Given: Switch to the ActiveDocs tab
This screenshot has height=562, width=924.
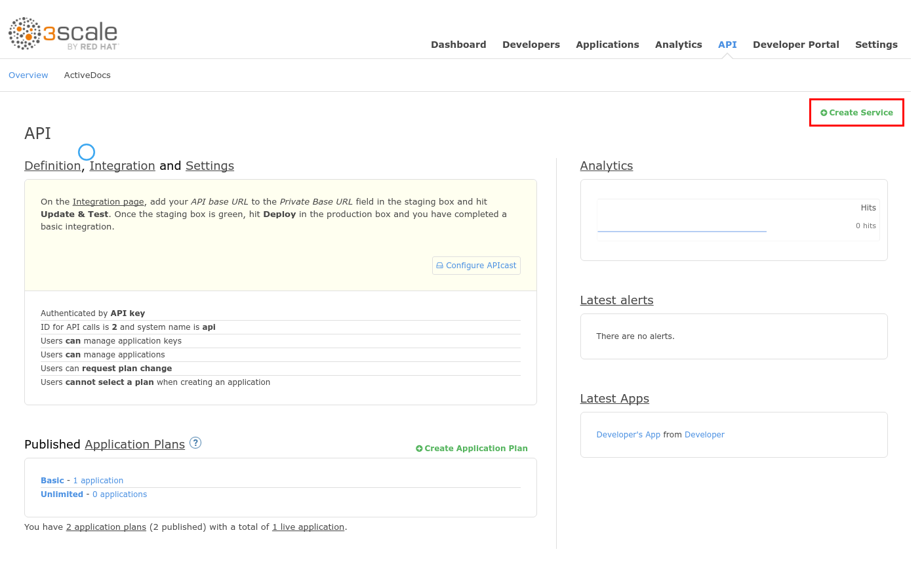Looking at the screenshot, I should coord(87,75).
